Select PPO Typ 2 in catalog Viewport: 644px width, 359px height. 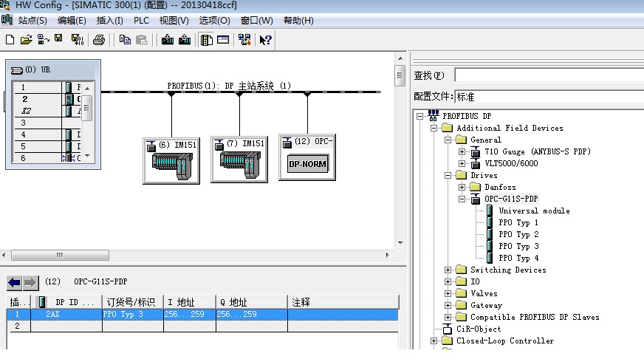pyautogui.click(x=518, y=235)
